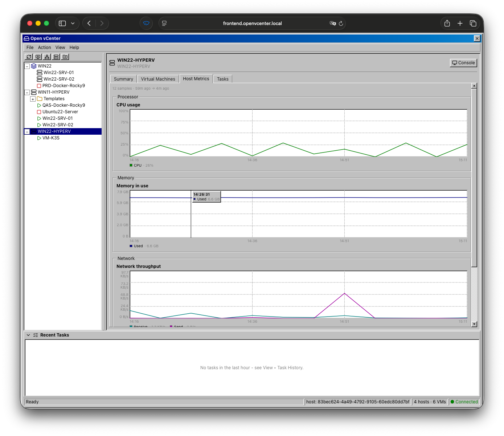Select the Win22-SRV-01 row with running icon
The image size is (504, 436).
pyautogui.click(x=63, y=118)
